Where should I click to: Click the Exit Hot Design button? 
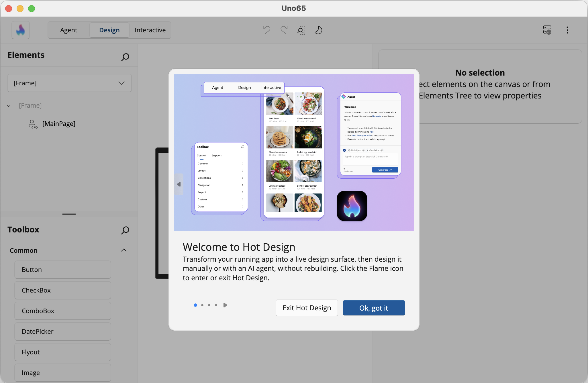(307, 308)
